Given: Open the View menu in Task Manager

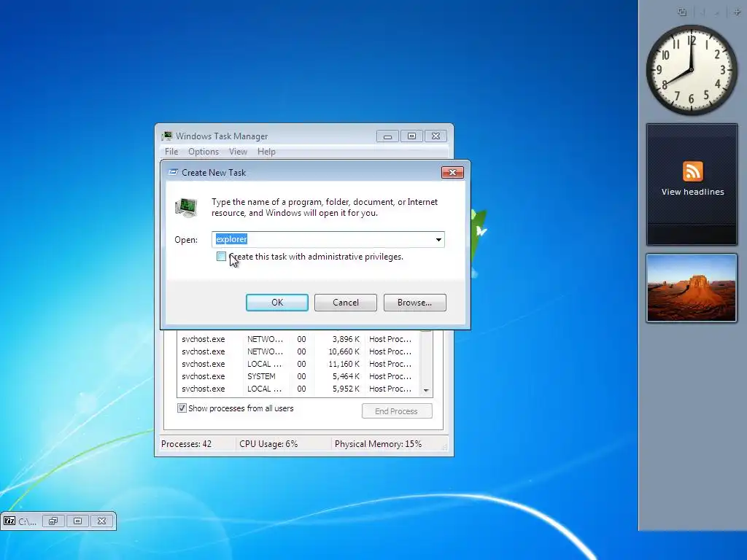Looking at the screenshot, I should [238, 152].
